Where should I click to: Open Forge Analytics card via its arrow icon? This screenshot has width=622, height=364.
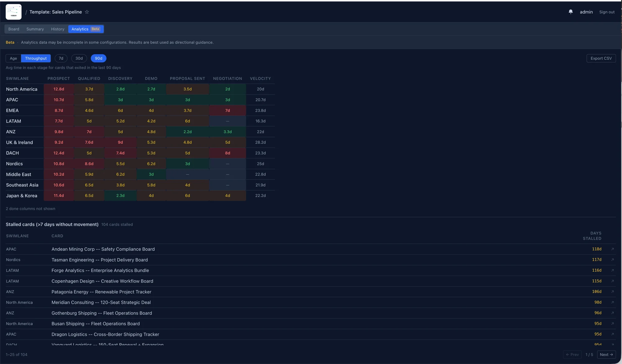coord(612,270)
